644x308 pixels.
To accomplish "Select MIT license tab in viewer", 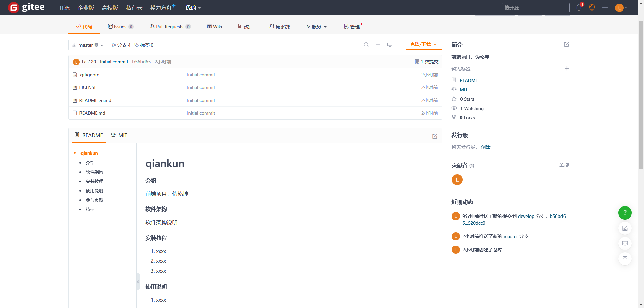I will pyautogui.click(x=119, y=135).
